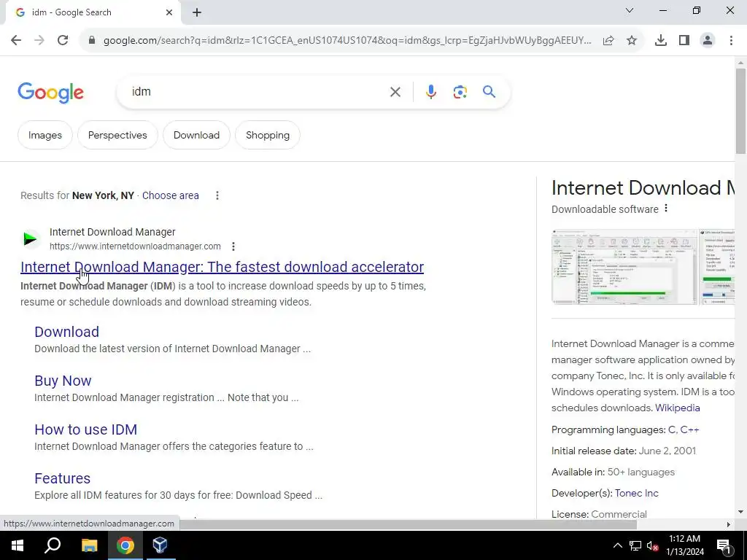Switch to the Images filter
This screenshot has height=560, width=747.
[x=45, y=135]
